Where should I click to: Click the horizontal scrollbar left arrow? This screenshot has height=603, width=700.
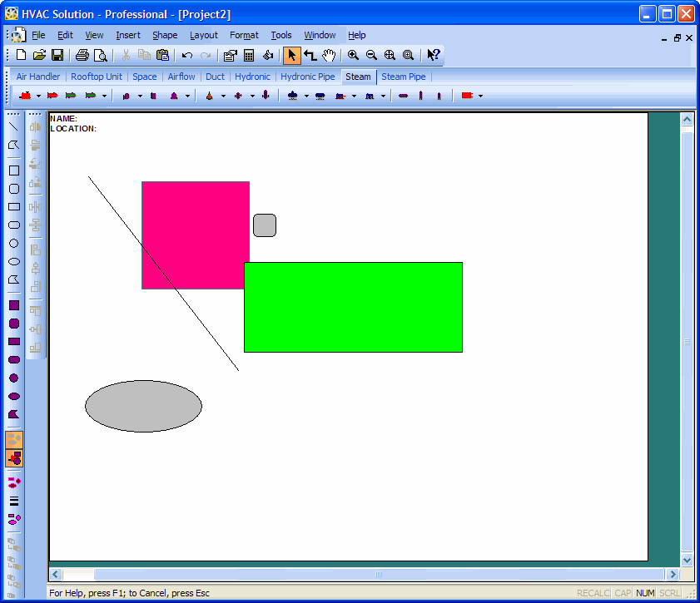pos(56,575)
